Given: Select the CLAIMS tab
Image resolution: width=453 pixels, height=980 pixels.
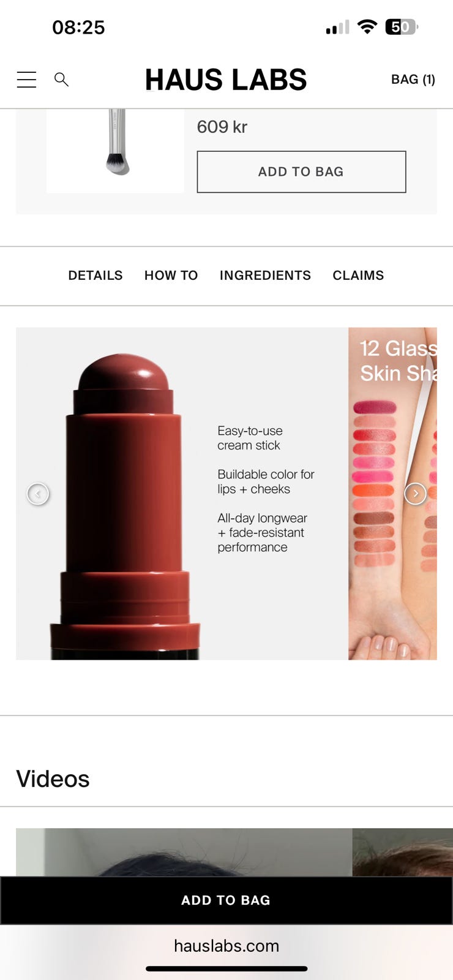Looking at the screenshot, I should [358, 276].
